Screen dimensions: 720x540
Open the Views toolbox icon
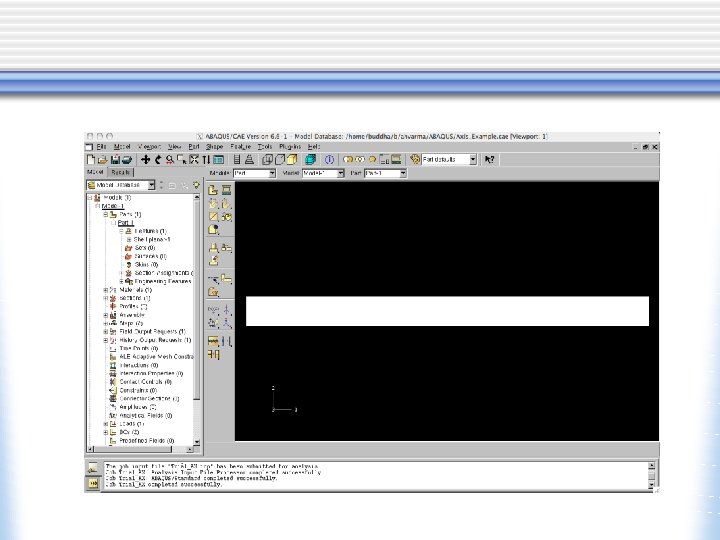point(219,159)
